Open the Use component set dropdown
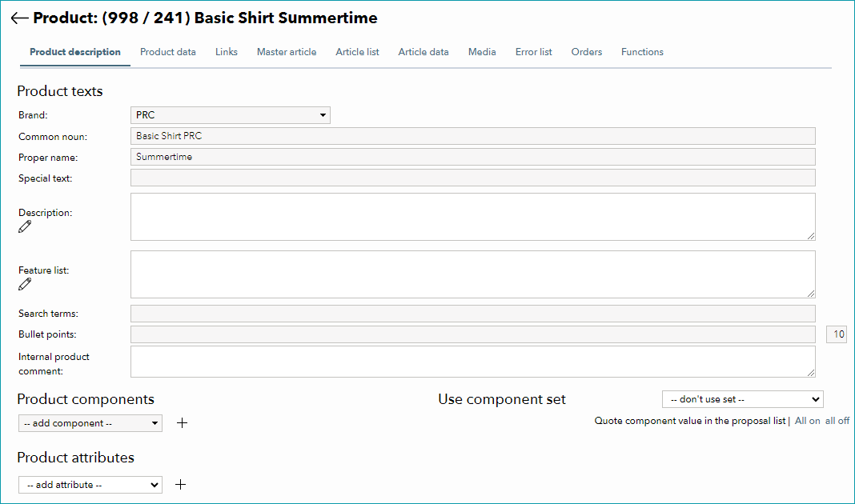This screenshot has height=504, width=855. click(x=743, y=399)
